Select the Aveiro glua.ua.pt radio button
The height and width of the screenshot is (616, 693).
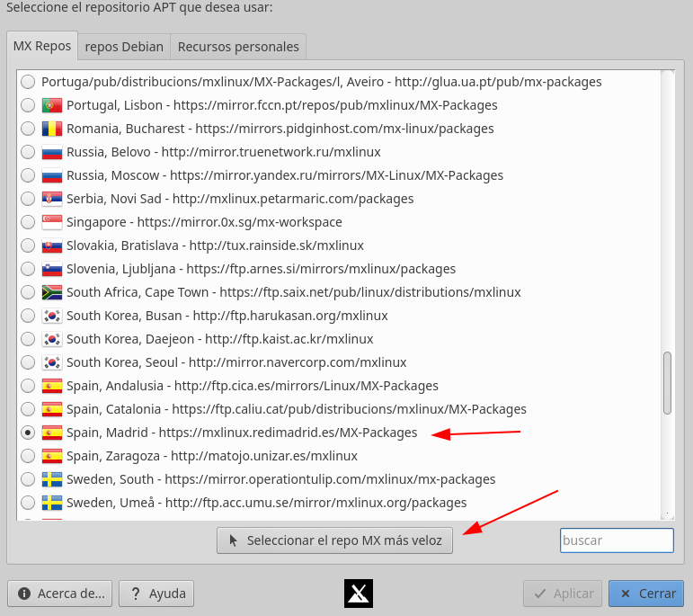[28, 82]
